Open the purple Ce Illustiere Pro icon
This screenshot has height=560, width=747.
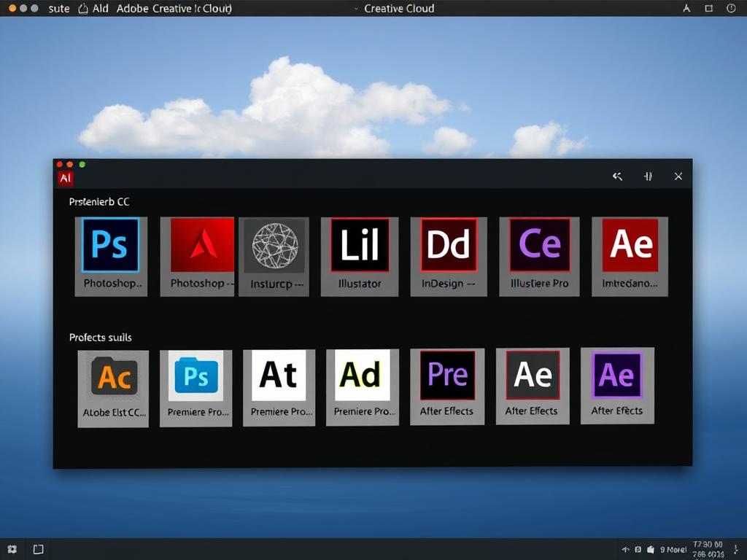click(x=540, y=244)
